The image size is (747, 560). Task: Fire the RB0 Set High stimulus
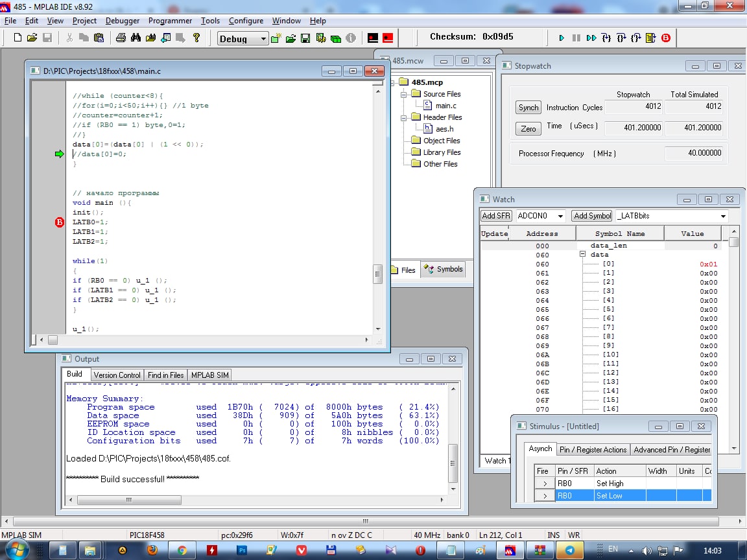pyautogui.click(x=545, y=484)
